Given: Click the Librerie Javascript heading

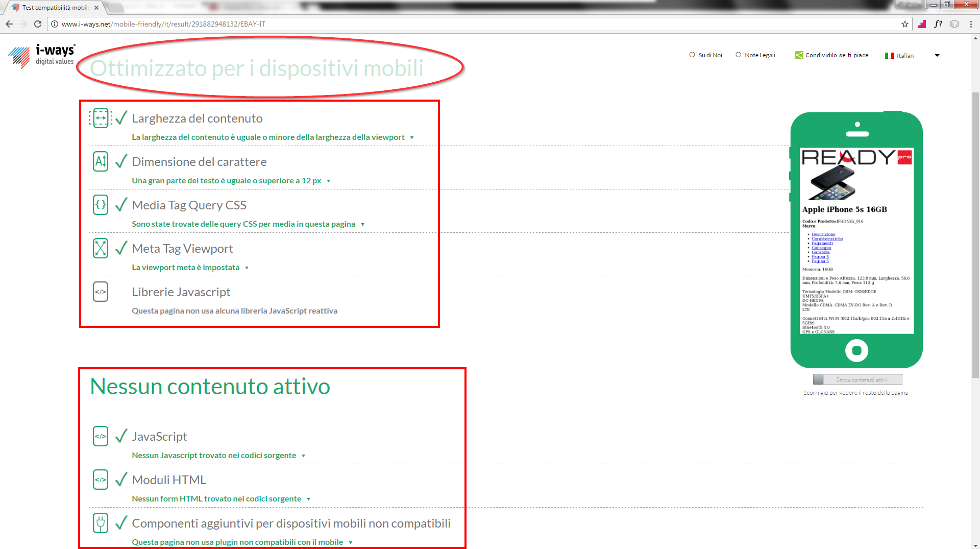Looking at the screenshot, I should pyautogui.click(x=181, y=292).
